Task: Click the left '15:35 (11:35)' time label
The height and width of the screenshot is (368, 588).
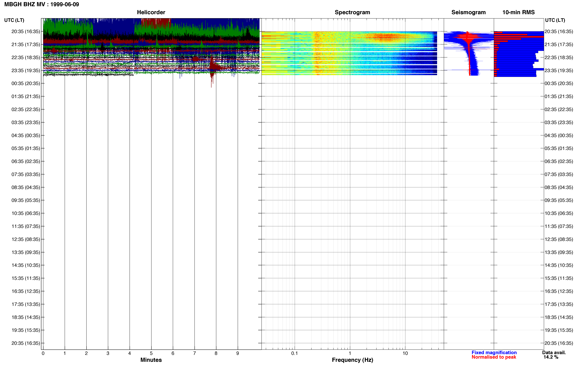Action: (x=26, y=278)
